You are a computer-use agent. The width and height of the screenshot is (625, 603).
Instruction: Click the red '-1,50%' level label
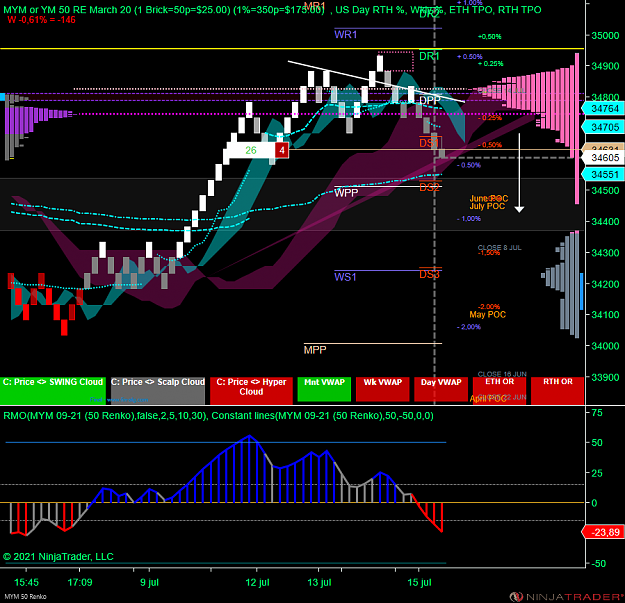click(x=489, y=253)
